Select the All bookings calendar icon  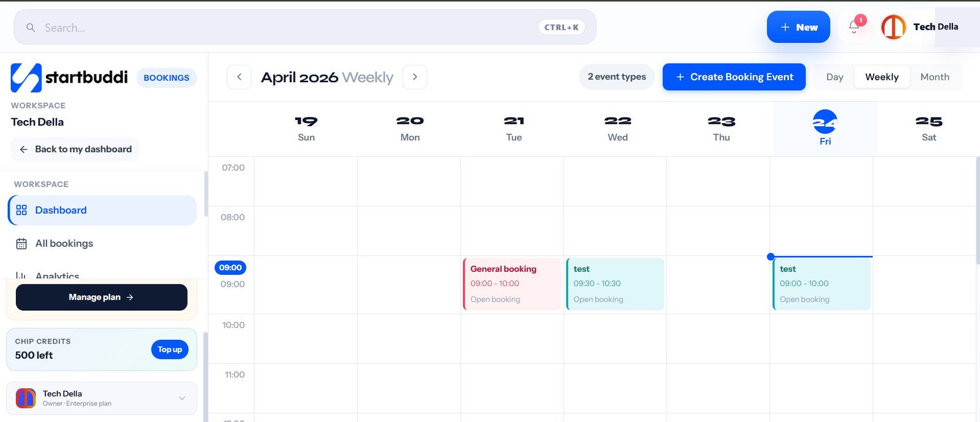21,243
